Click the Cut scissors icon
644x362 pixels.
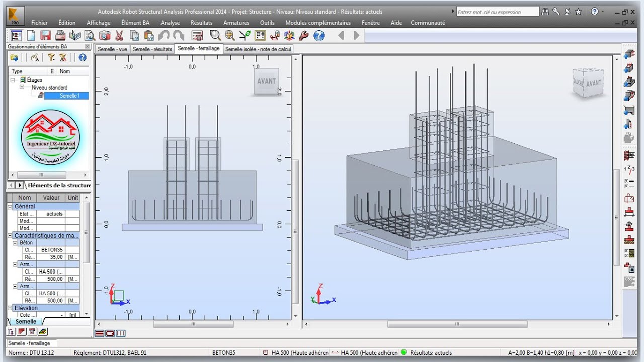[x=119, y=35]
